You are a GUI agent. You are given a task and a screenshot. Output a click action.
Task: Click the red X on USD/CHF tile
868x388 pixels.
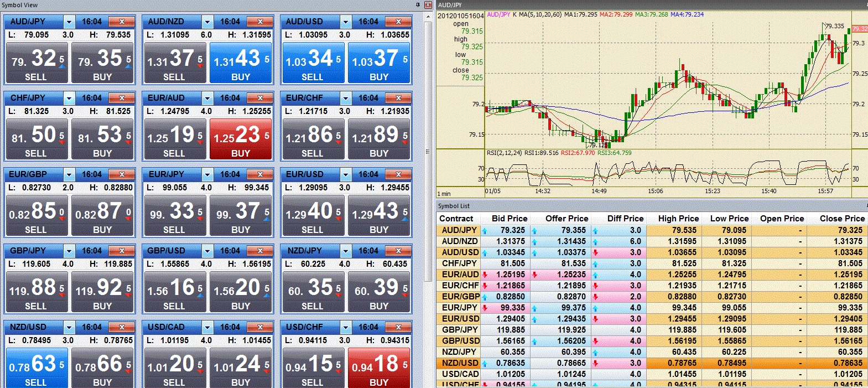coord(398,327)
